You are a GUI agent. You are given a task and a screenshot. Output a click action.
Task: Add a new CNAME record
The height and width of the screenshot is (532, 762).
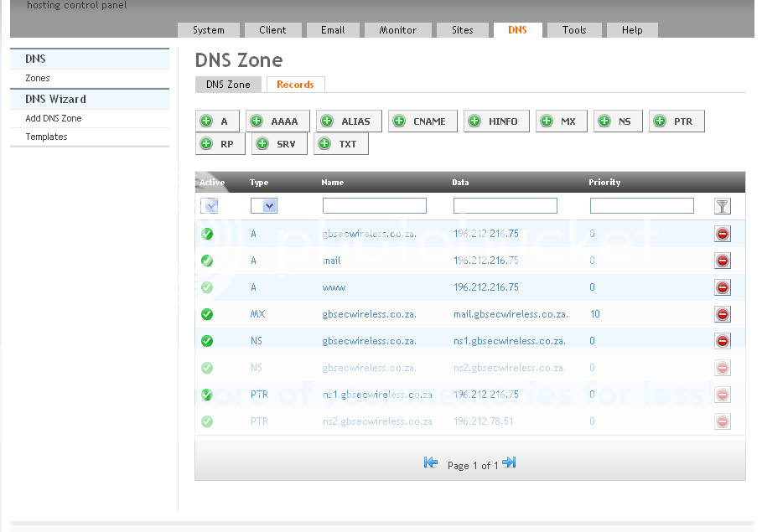[x=422, y=121]
